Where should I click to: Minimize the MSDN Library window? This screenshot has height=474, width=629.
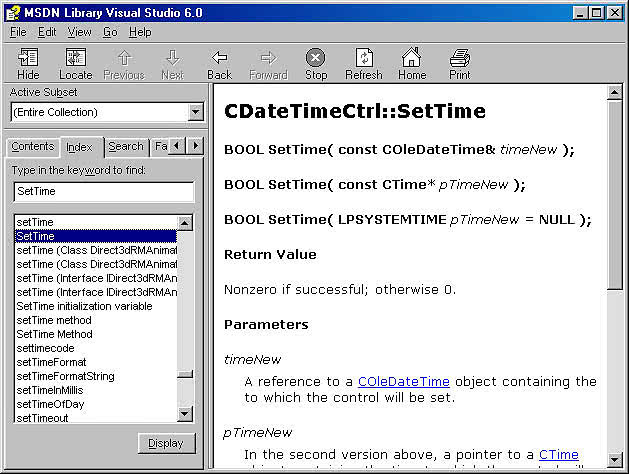click(x=579, y=13)
